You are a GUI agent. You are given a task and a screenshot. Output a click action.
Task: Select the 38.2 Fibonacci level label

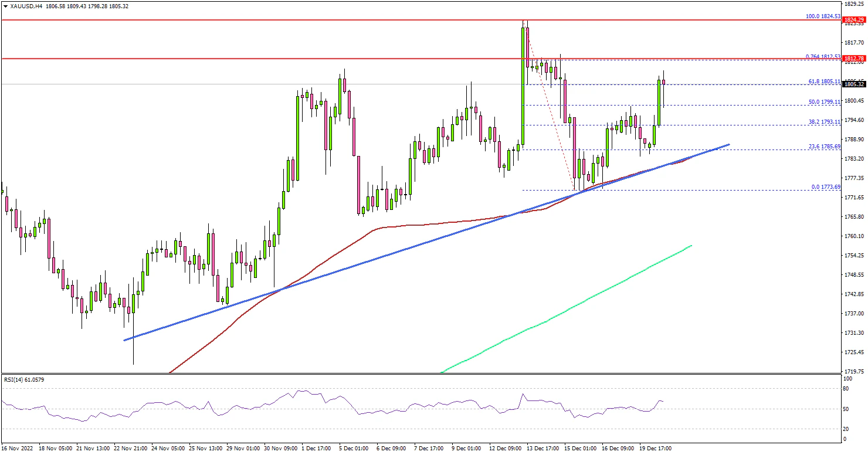pos(825,121)
